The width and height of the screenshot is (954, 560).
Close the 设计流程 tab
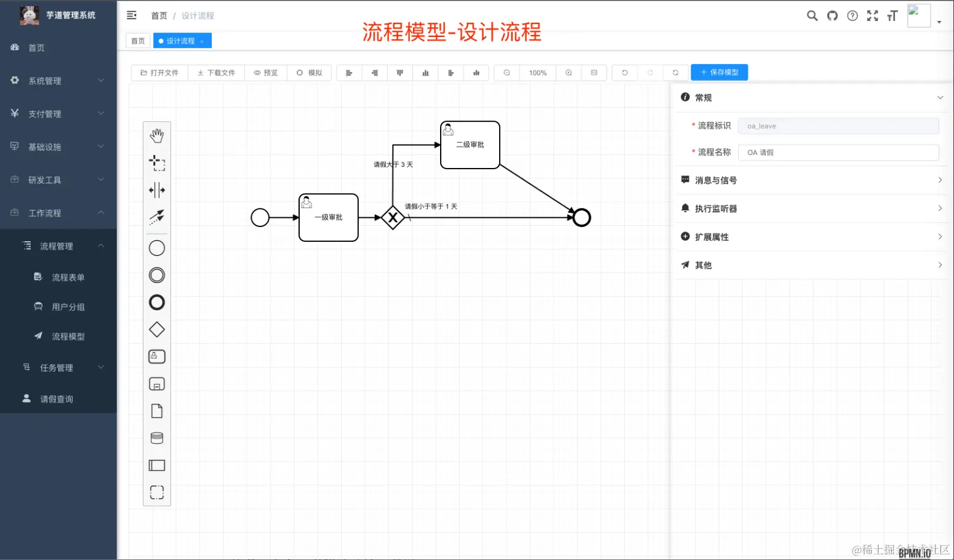(202, 41)
